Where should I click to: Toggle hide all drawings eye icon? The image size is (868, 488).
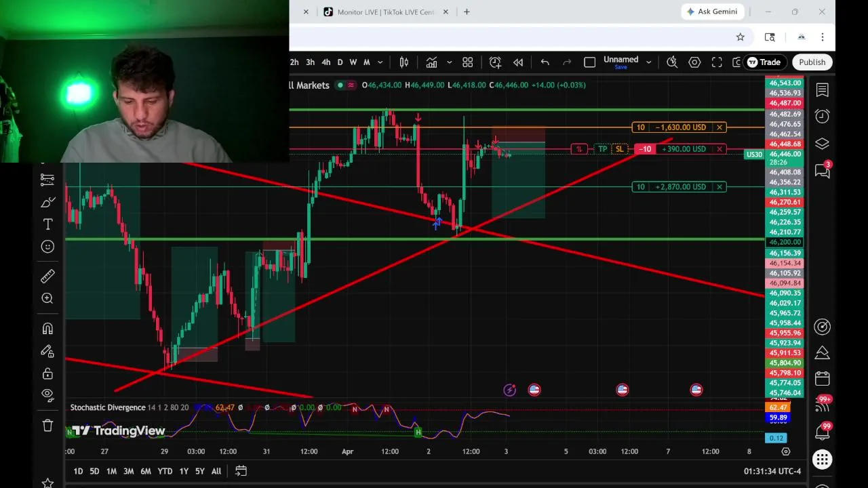coord(47,394)
